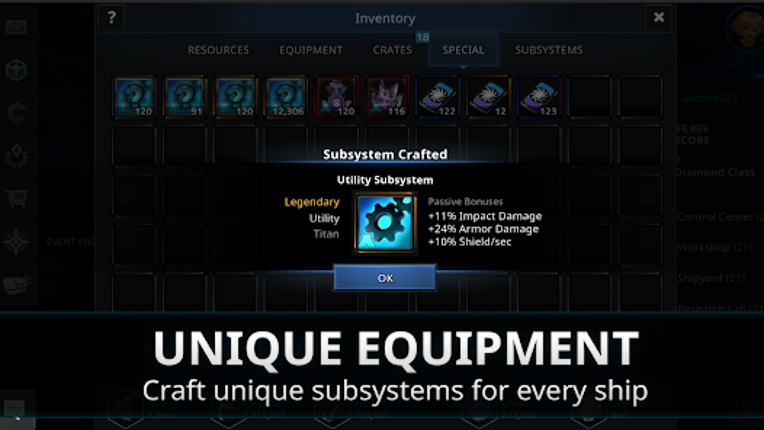
Task: Select the card item with count 123
Action: coord(539,97)
